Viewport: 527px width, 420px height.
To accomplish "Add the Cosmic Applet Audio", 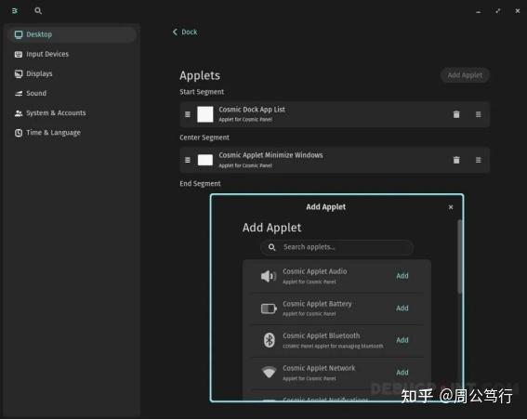I will coord(402,276).
